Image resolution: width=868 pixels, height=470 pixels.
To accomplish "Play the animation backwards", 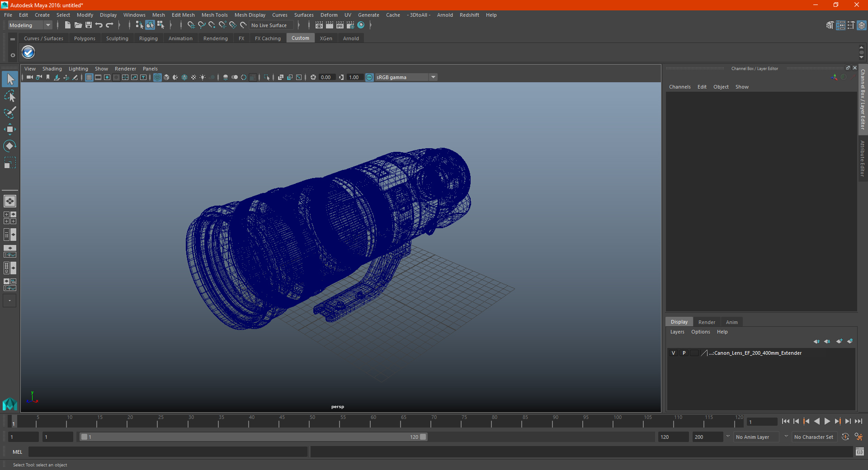I will click(x=816, y=421).
